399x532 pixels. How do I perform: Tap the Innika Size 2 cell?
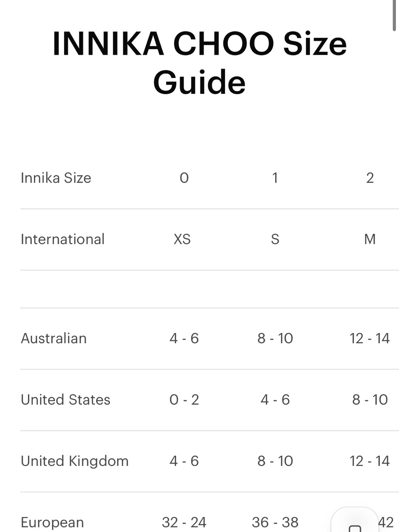click(370, 178)
